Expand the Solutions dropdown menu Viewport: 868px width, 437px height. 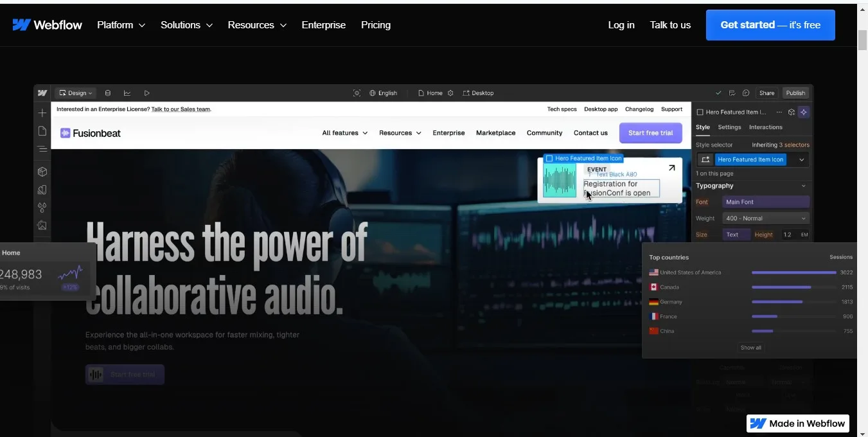click(x=186, y=25)
